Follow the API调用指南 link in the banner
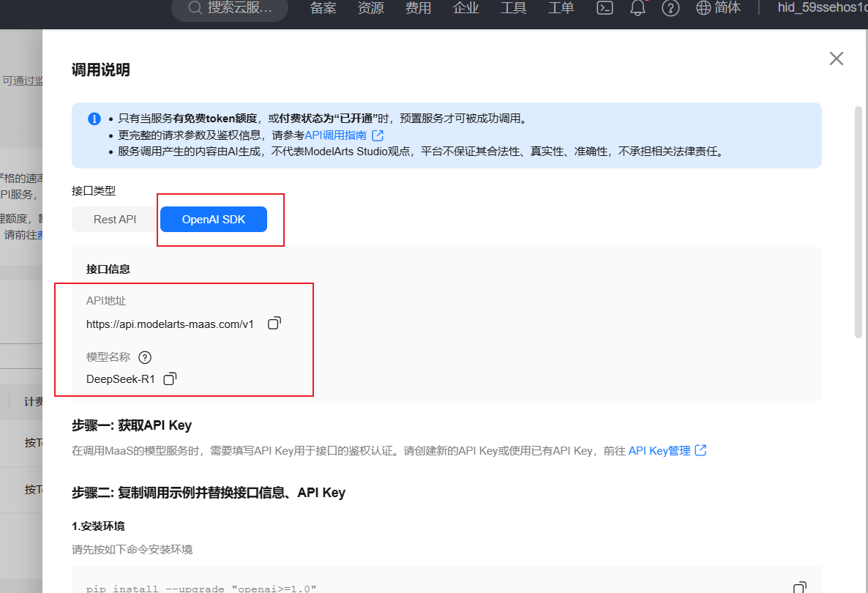Image resolution: width=868 pixels, height=593 pixels. click(338, 135)
